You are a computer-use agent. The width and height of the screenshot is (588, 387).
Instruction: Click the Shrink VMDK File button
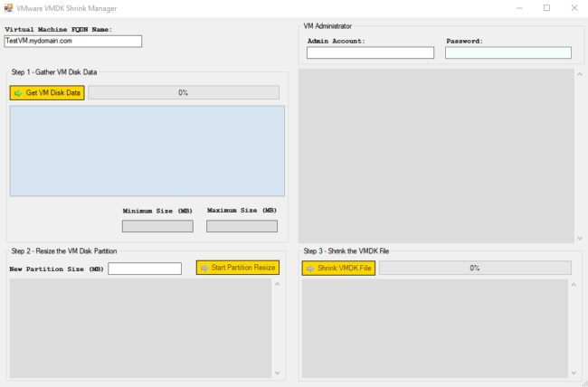tap(338, 269)
